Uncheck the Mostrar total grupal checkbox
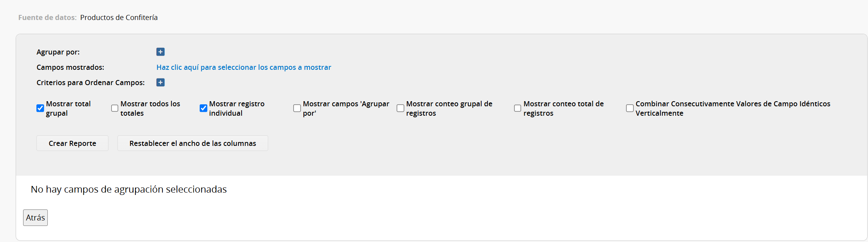The height and width of the screenshot is (242, 868). (40, 108)
